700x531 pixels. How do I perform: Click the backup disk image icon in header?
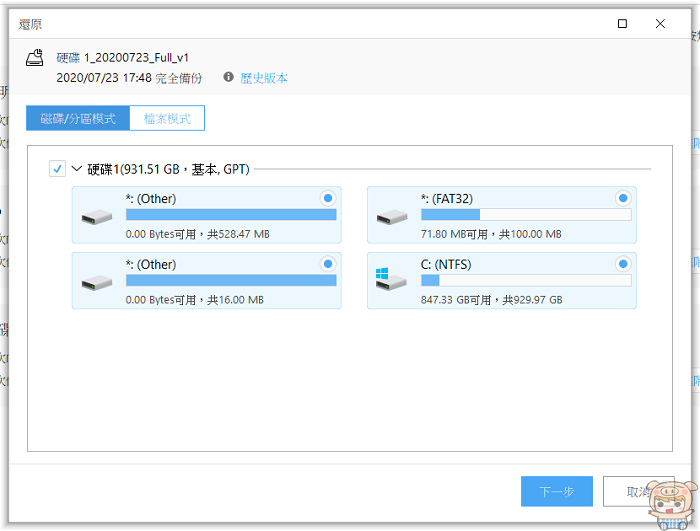click(33, 62)
